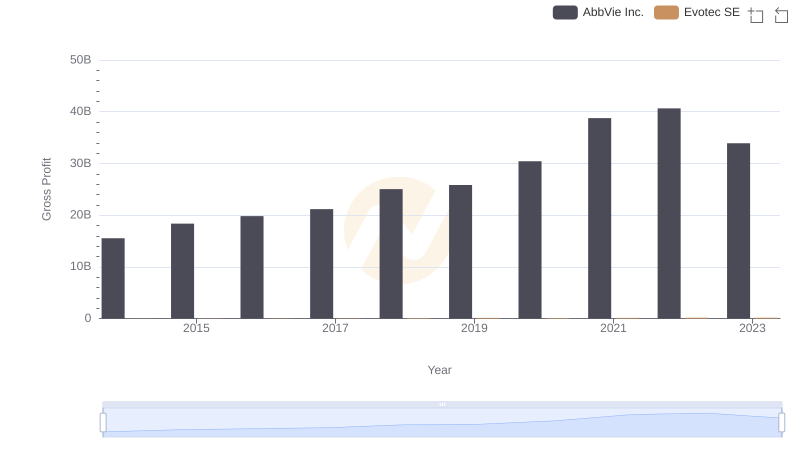This screenshot has width=800, height=461.
Task: Grab the left data zoom slider handle
Action: [x=103, y=422]
